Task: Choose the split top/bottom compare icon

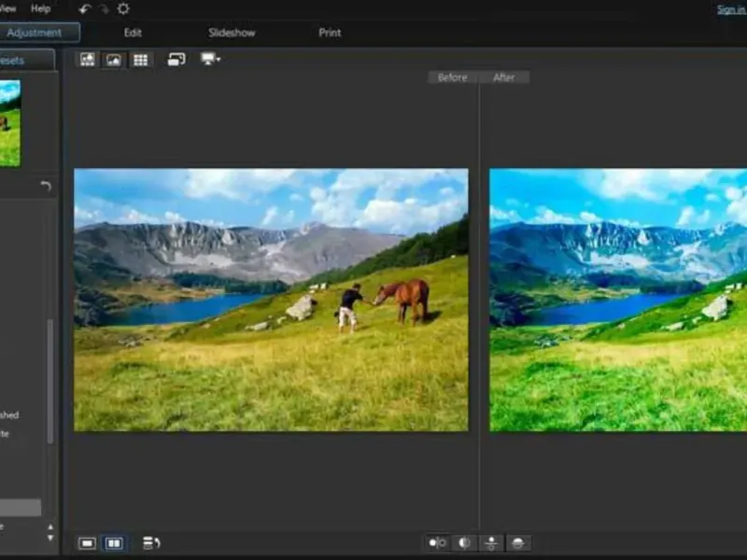Action: pyautogui.click(x=518, y=542)
